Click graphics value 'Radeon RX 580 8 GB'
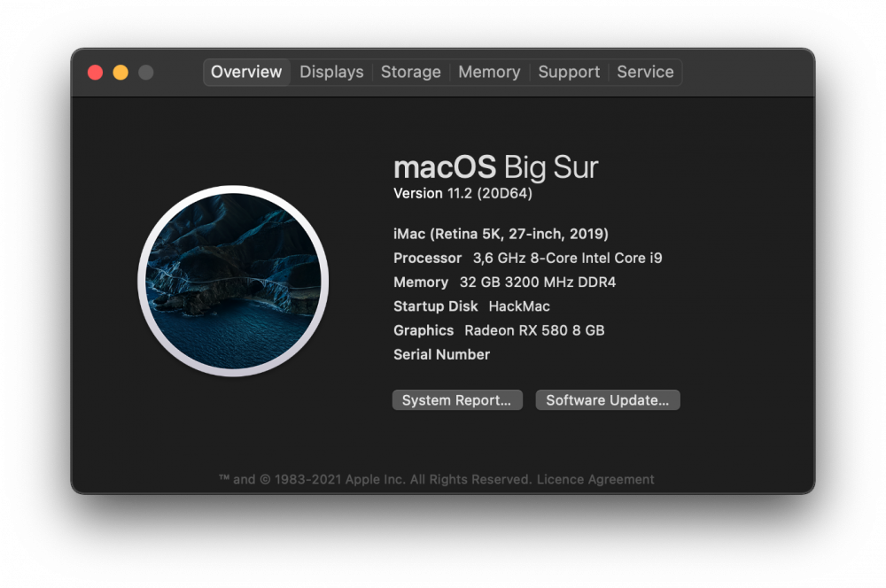 coord(534,330)
